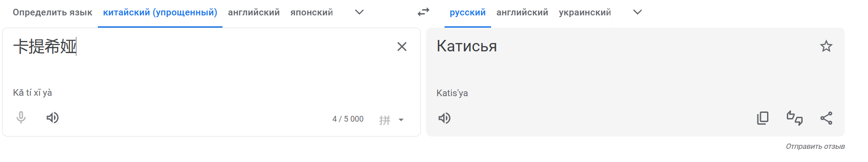The image size is (868, 162).
Task: Open pinyin input tools icon
Action: 385,120
